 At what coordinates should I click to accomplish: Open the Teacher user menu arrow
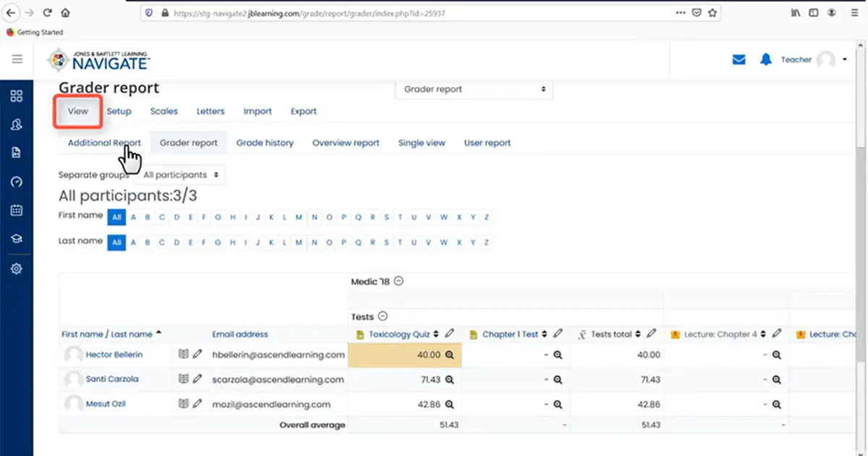pyautogui.click(x=845, y=60)
